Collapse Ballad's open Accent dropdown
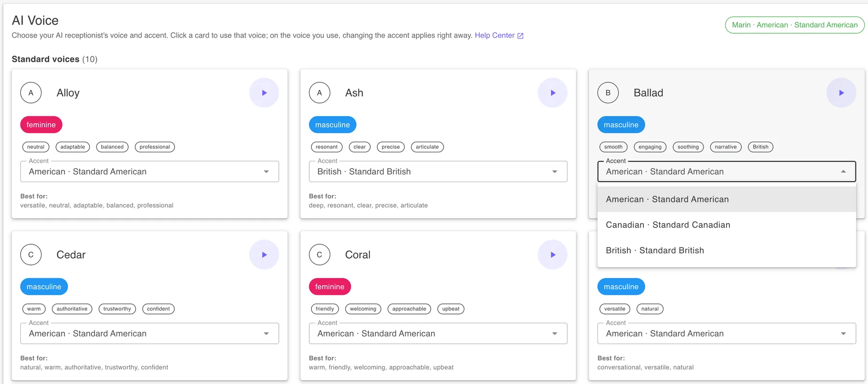Image resolution: width=868 pixels, height=384 pixels. tap(727, 172)
